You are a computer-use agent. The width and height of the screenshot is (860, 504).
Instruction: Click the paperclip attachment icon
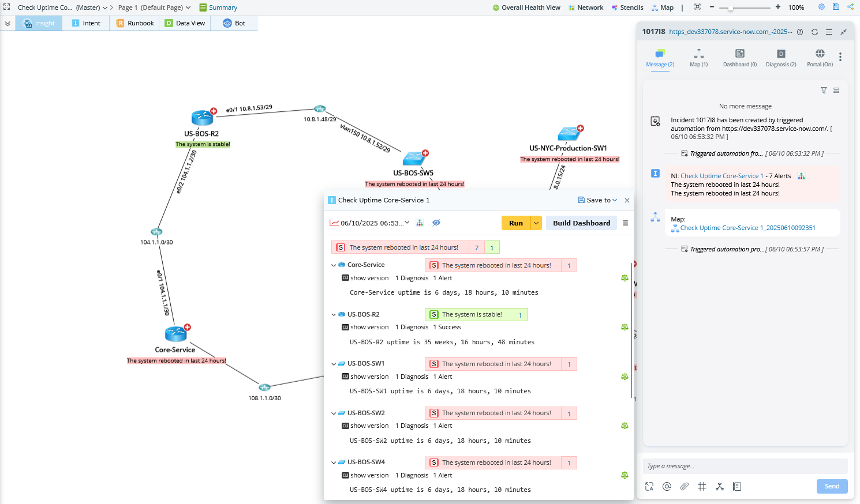click(685, 486)
